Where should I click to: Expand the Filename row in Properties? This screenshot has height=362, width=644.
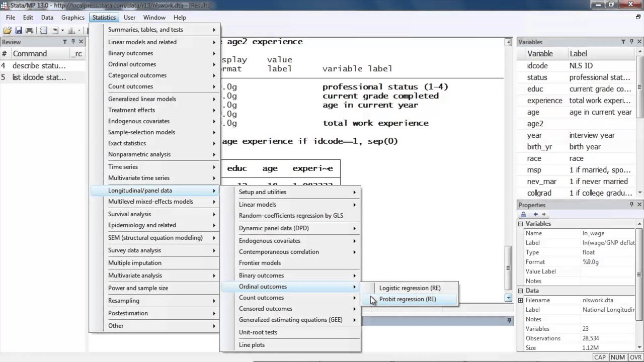pos(521,300)
